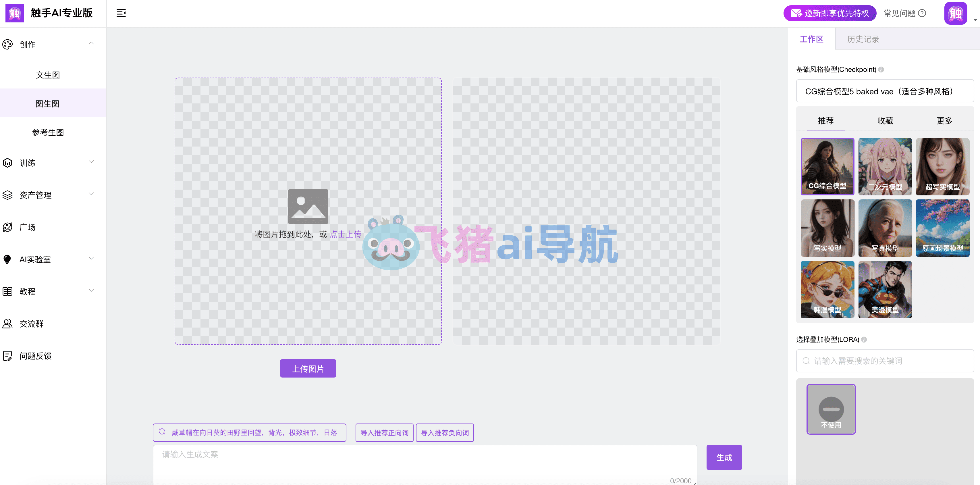Click the info icon beside LORA label
980x485 pixels.
pos(864,340)
